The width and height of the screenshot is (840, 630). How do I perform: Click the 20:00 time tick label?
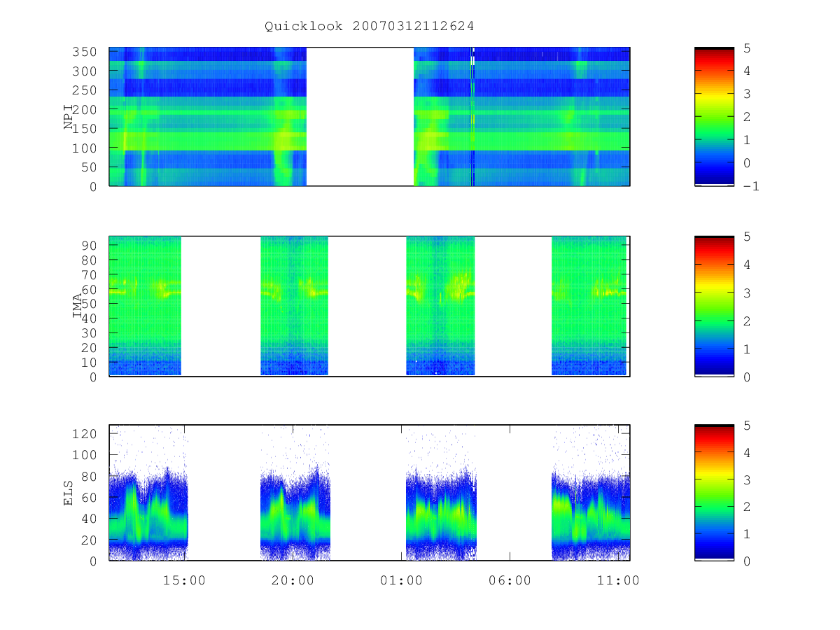pyautogui.click(x=293, y=580)
